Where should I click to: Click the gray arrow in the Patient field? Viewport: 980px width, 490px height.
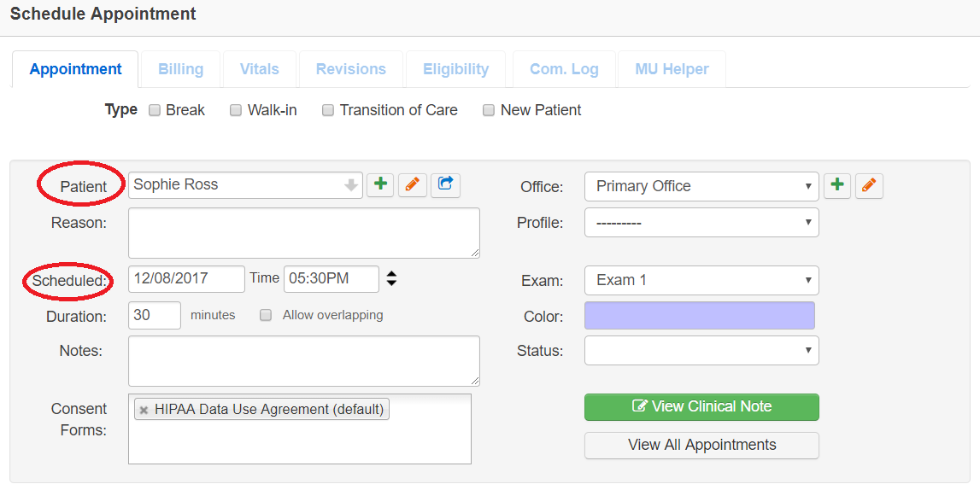point(351,185)
